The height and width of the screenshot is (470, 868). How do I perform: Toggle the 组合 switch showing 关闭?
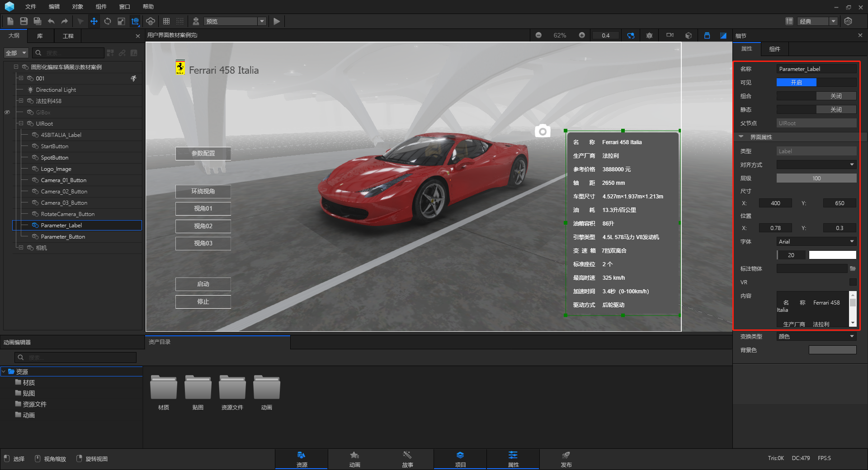pos(816,96)
